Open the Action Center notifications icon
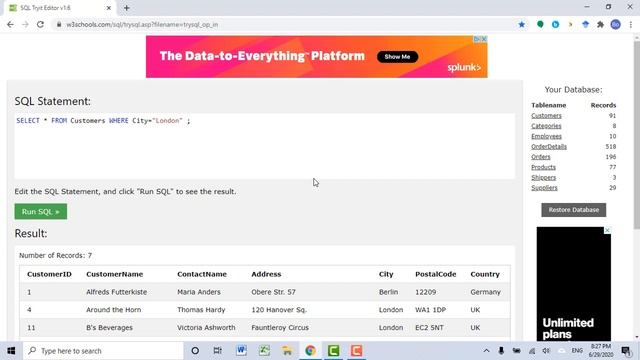 tap(625, 351)
